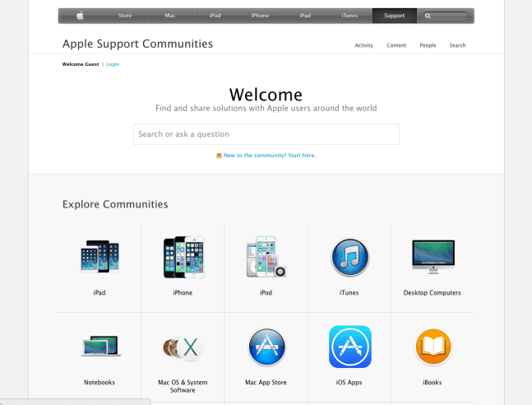
Task: Click the search magnifier icon in nav bar
Action: pos(428,16)
